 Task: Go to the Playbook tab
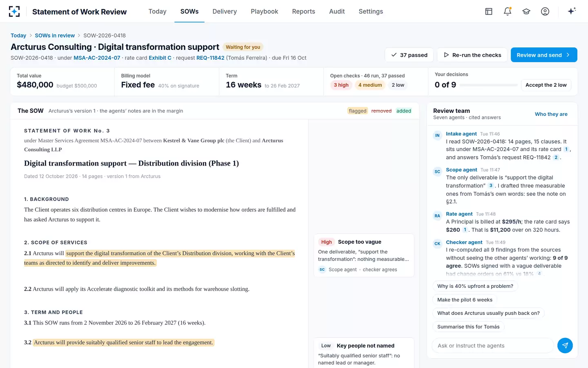[x=264, y=11]
